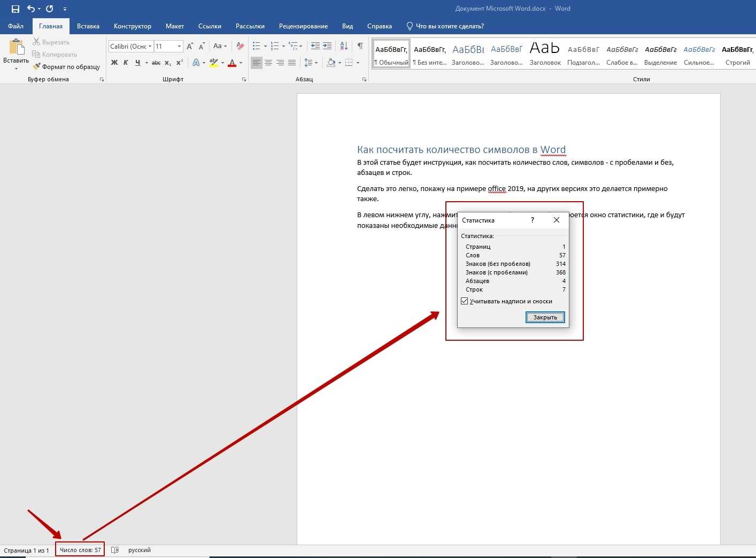Apply Subscript (x₂) formatting
This screenshot has width=756, height=558.
pos(167,63)
